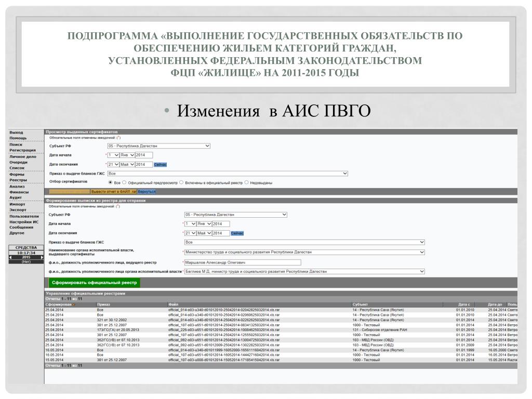
Task: Open Министерство труда executive body dropdown
Action: [304, 252]
